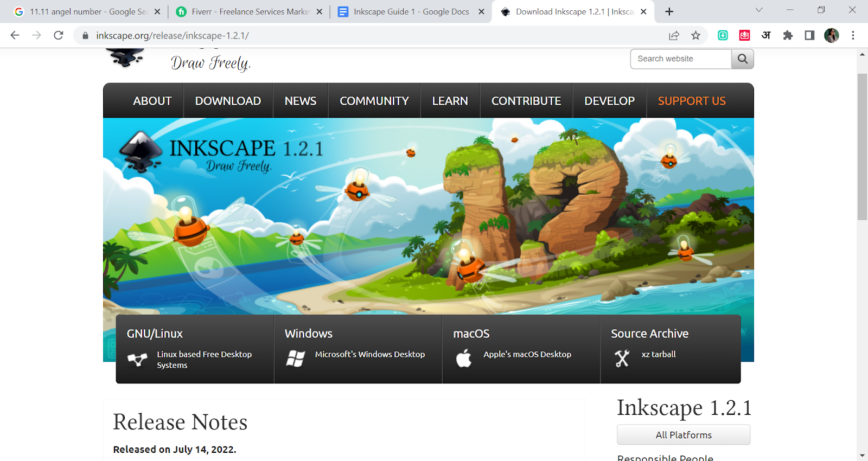Click the macOS download heading
This screenshot has height=461, width=868.
click(x=471, y=334)
